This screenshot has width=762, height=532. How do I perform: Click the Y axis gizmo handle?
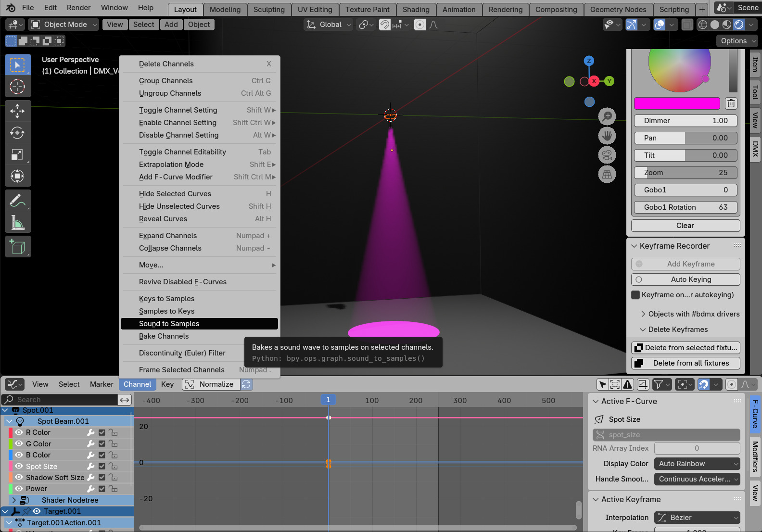(x=610, y=81)
